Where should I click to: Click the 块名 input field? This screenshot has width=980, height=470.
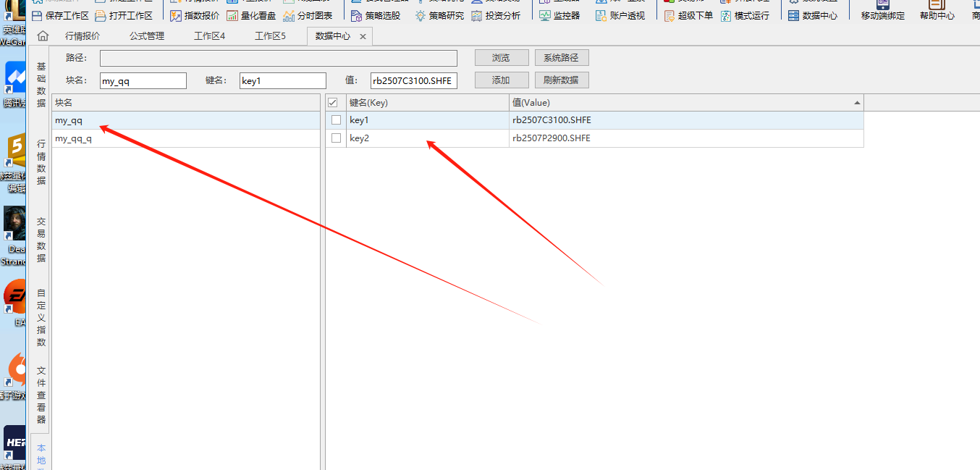[x=143, y=81]
